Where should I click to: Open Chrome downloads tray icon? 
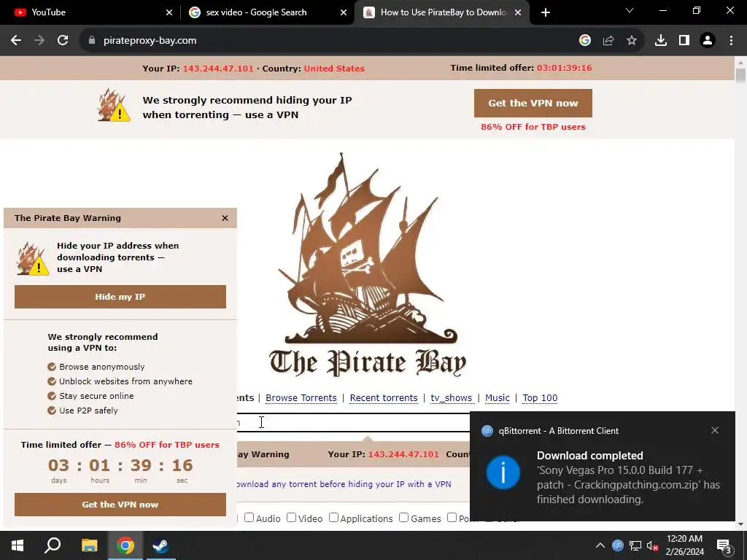(661, 41)
